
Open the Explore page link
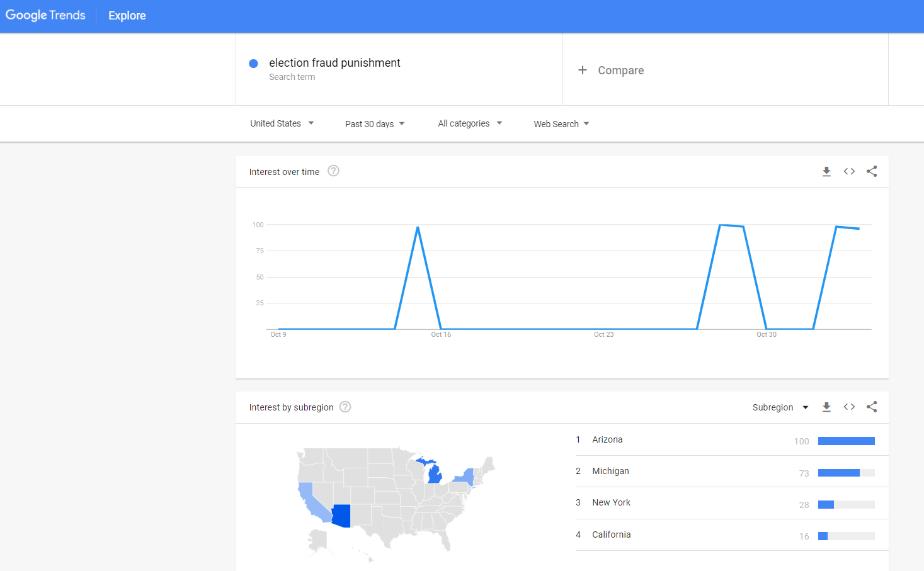tap(127, 16)
